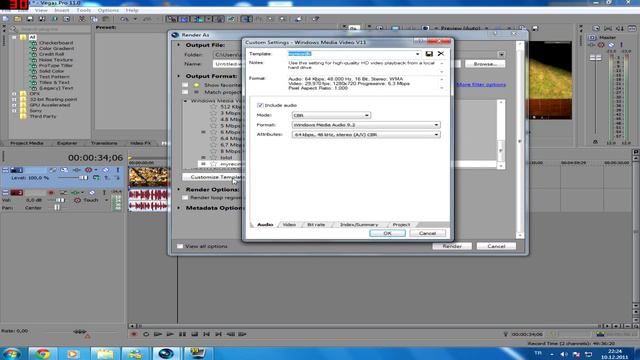Click the Browse button
The width and height of the screenshot is (640, 360).
pyautogui.click(x=484, y=64)
